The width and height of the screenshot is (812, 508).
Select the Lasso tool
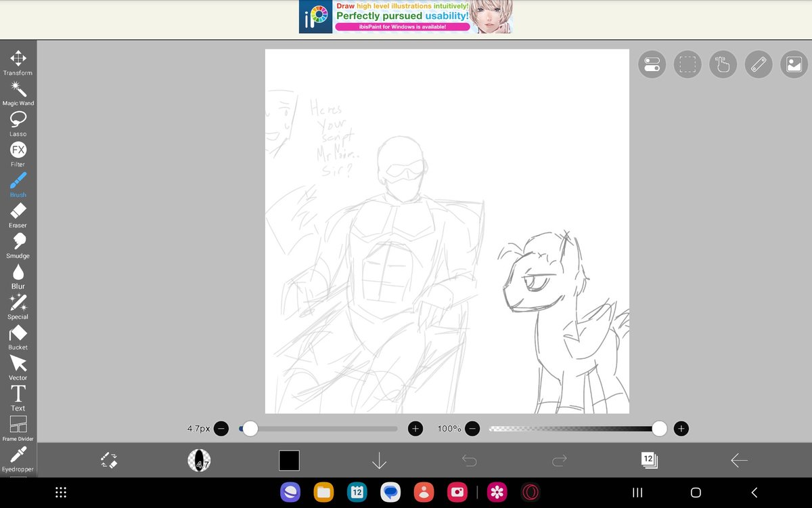click(x=18, y=124)
